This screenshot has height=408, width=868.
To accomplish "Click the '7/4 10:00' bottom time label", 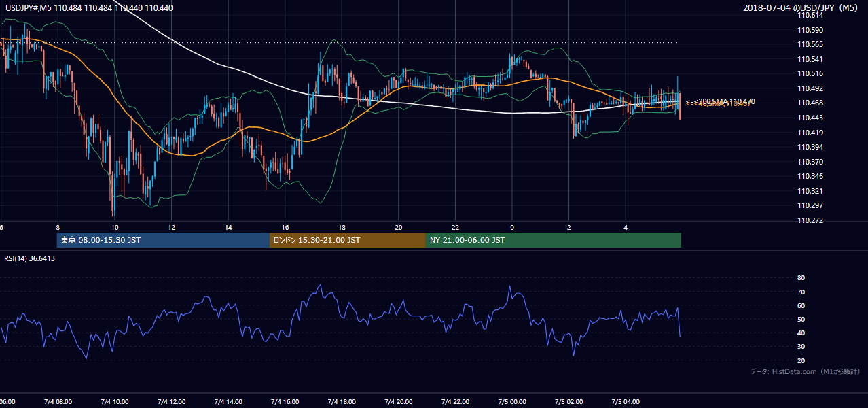I will [x=115, y=401].
